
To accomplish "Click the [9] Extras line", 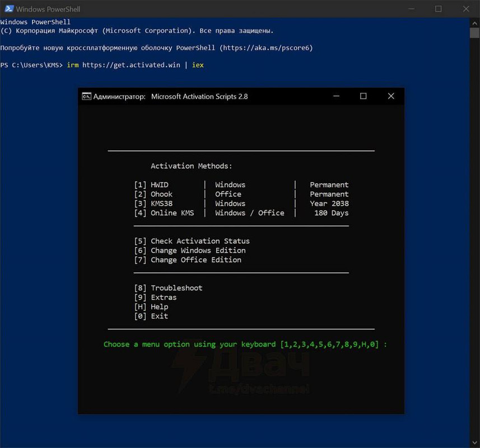I will click(155, 297).
